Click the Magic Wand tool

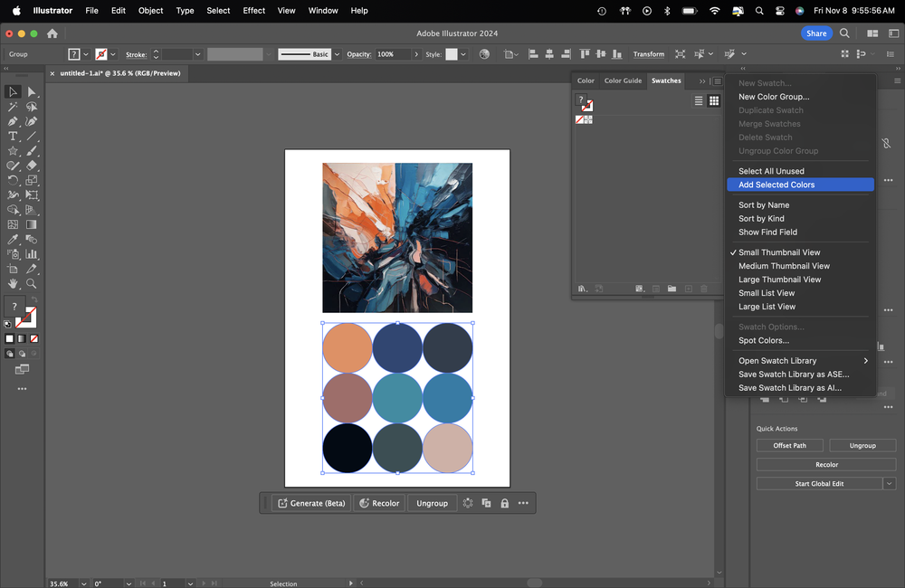13,107
